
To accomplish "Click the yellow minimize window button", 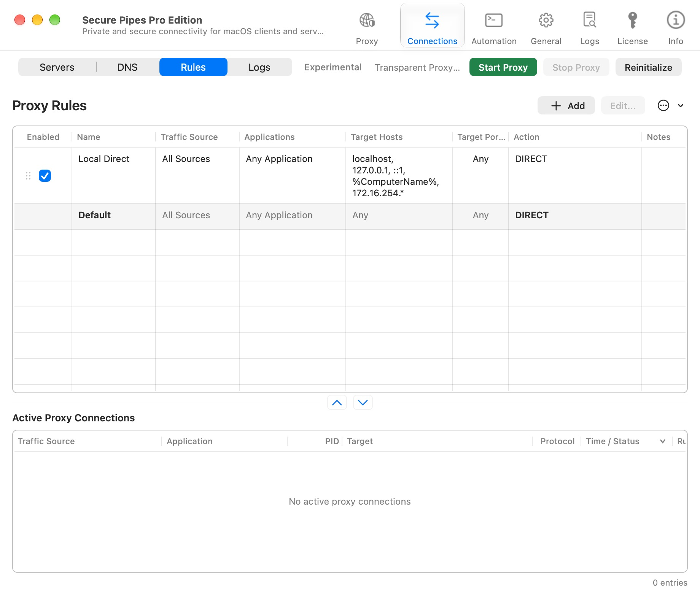I will click(x=37, y=20).
